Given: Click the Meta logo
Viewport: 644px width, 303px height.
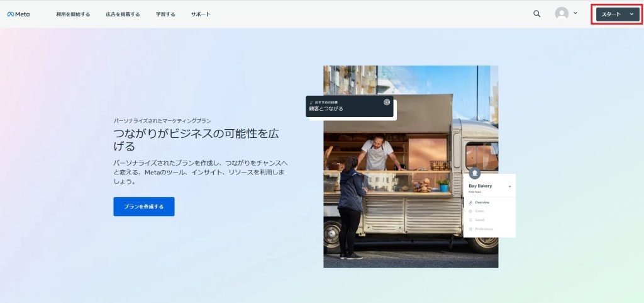Looking at the screenshot, I should point(18,14).
